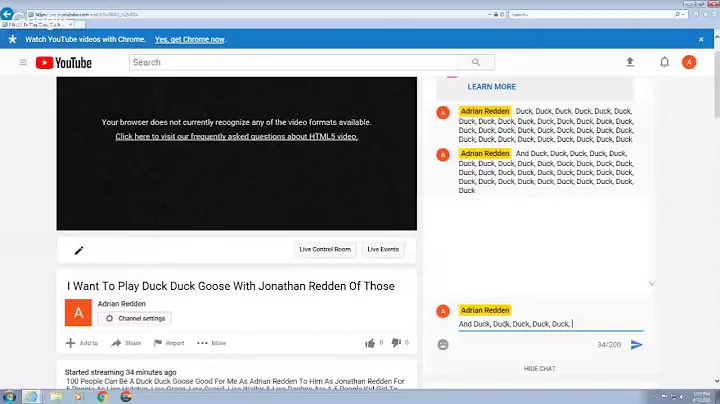Open the Windows Start button

point(9,397)
